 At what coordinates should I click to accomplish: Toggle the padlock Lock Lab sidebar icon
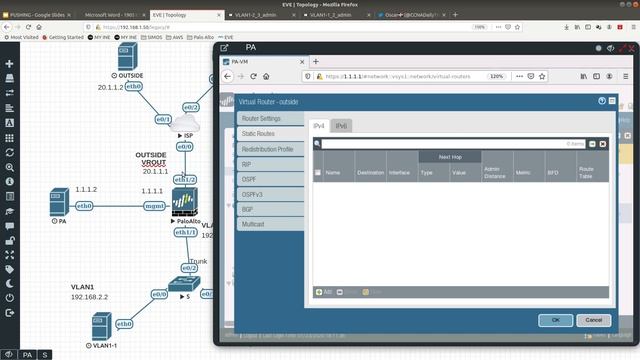(x=9, y=240)
